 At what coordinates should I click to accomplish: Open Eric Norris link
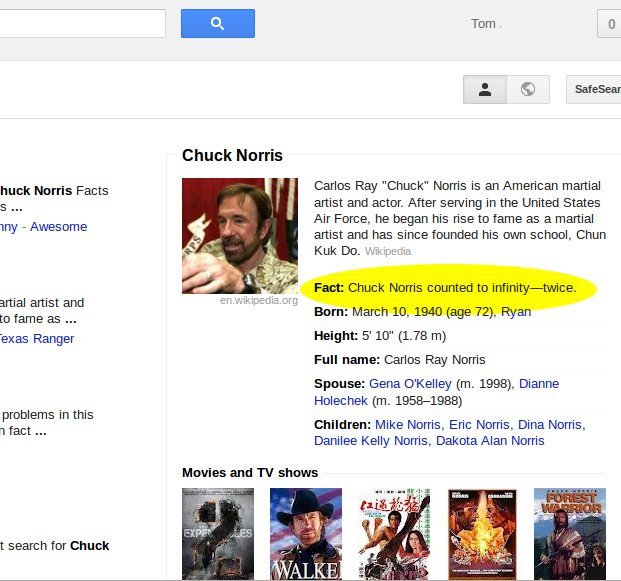click(x=479, y=425)
